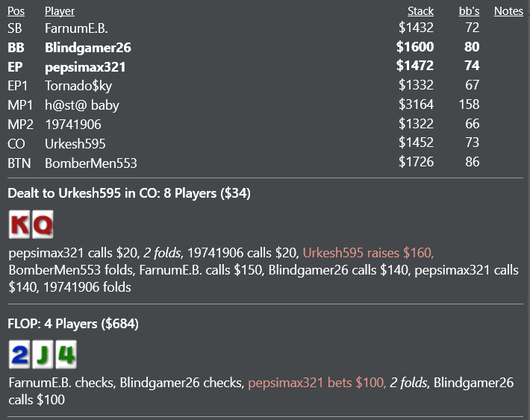Click the green Jack flop card
Viewport: 530px width, 420px height.
(43, 354)
